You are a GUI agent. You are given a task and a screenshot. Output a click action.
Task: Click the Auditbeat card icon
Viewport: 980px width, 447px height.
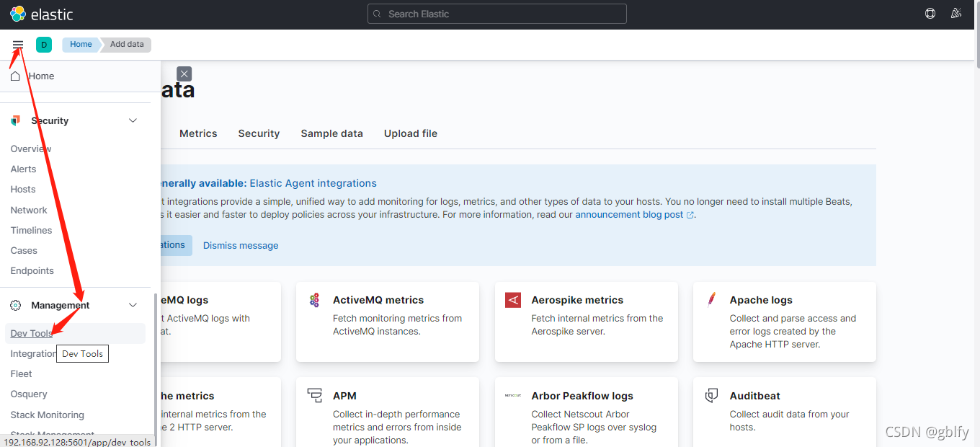coord(711,395)
